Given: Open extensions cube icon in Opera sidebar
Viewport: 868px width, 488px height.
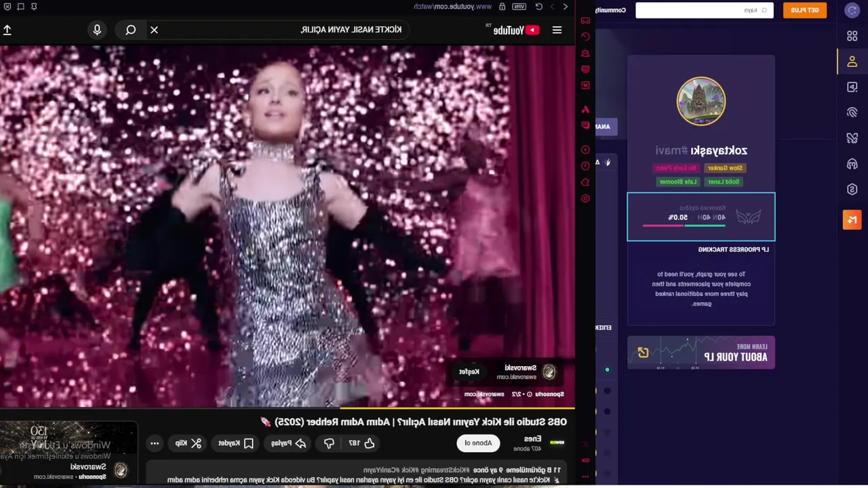Looking at the screenshot, I should pos(585,182).
